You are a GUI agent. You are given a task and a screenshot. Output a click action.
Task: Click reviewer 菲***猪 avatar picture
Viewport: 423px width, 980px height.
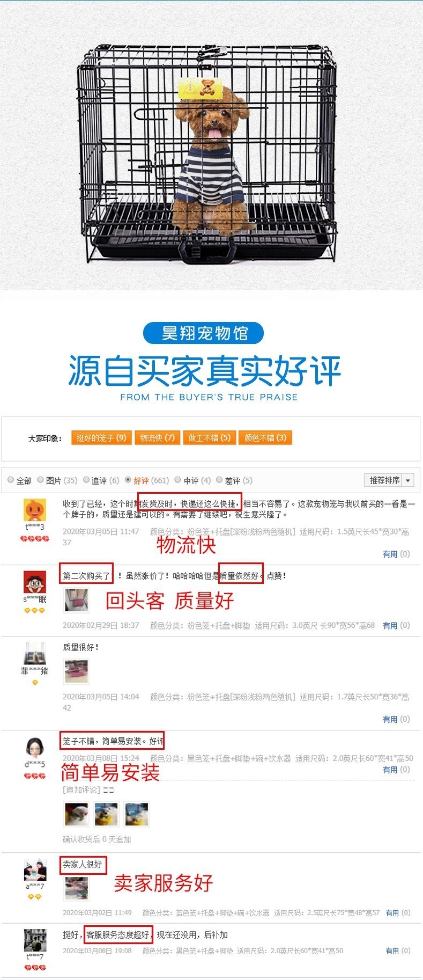click(x=35, y=653)
